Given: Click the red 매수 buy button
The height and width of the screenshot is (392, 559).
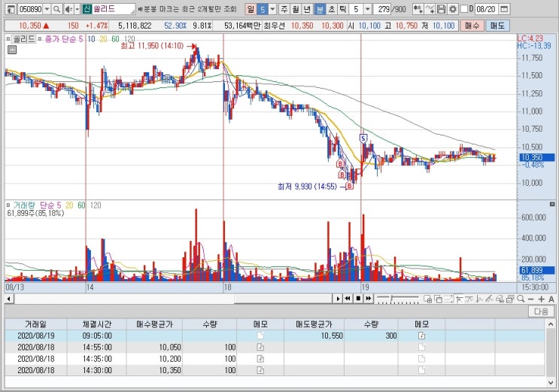Looking at the screenshot, I should click(x=472, y=26).
